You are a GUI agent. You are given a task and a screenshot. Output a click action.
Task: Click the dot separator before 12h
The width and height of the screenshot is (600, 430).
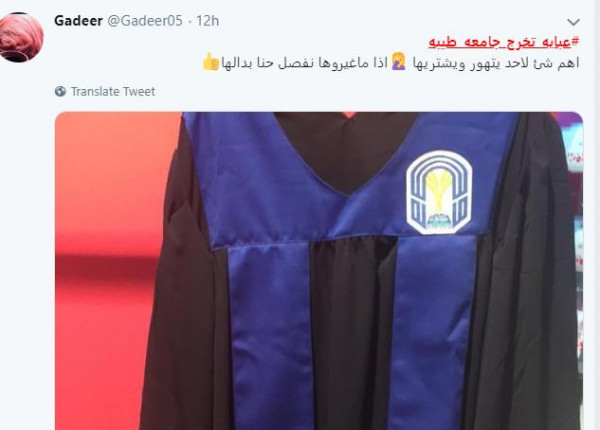[190, 21]
